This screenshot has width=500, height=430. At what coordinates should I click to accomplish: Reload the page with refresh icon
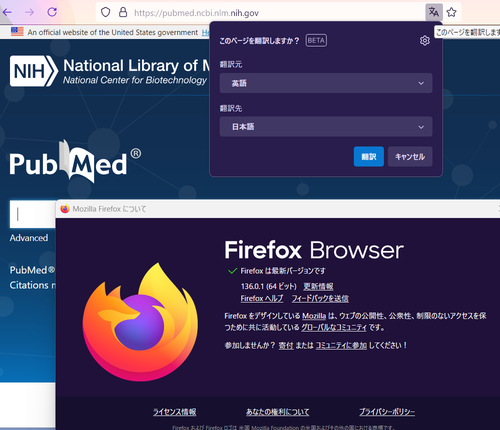52,12
